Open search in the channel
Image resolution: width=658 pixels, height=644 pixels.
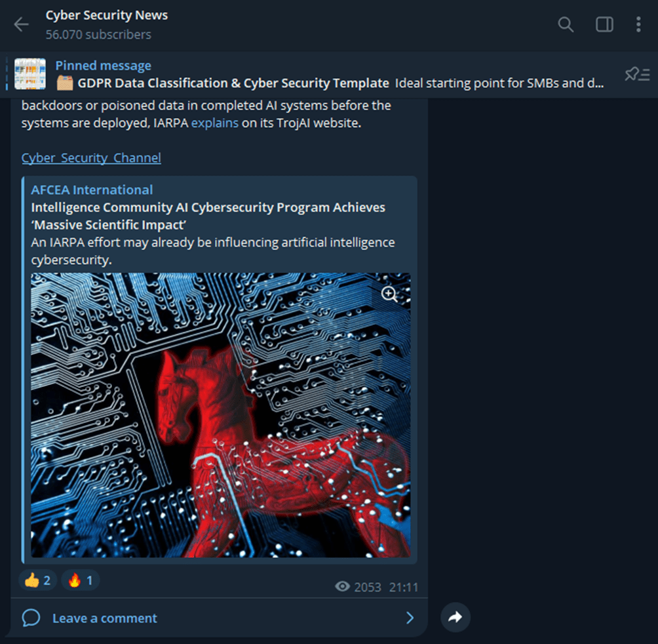[x=565, y=24]
